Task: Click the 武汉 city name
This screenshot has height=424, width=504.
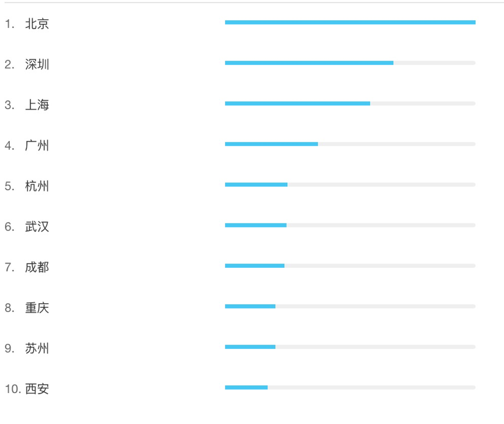Action: click(37, 226)
